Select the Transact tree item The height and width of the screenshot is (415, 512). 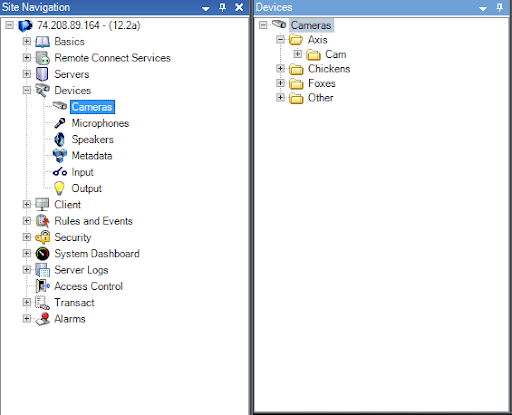74,303
